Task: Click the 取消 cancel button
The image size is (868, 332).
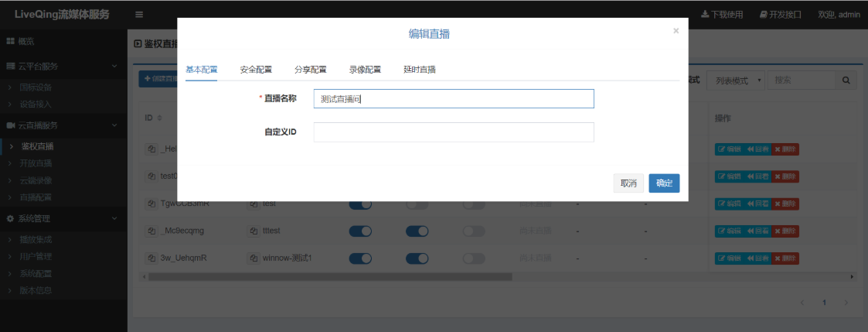Action: pyautogui.click(x=628, y=183)
